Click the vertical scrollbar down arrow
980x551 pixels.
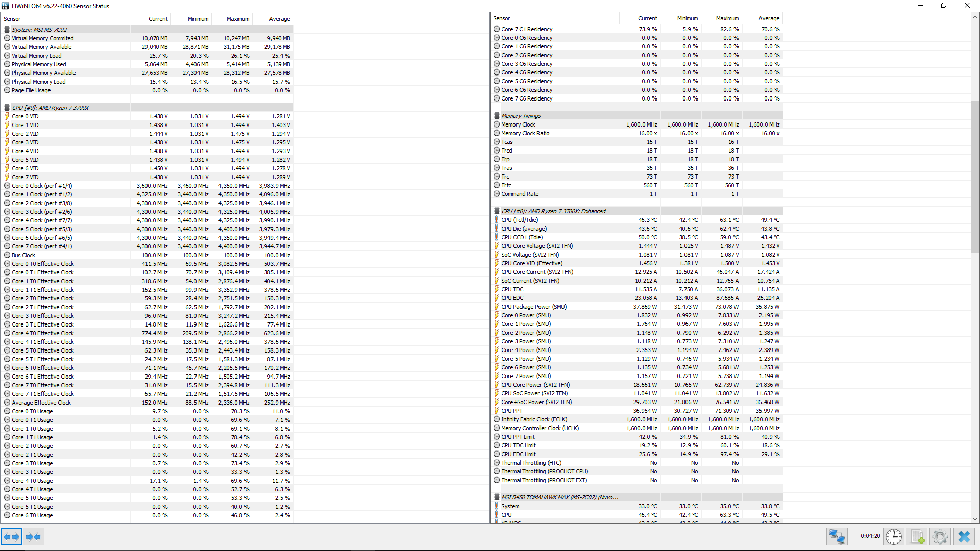coord(975,519)
